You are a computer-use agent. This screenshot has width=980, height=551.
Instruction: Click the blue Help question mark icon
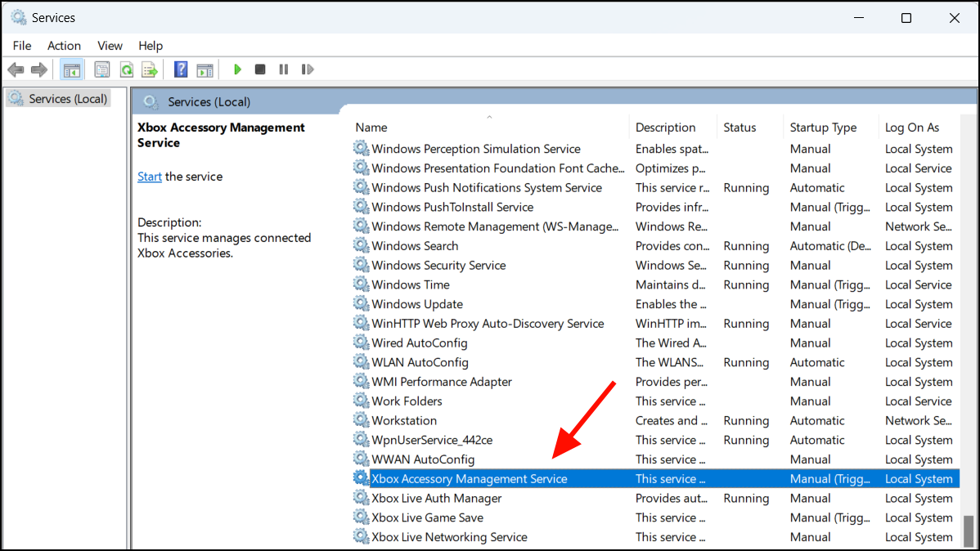tap(181, 69)
